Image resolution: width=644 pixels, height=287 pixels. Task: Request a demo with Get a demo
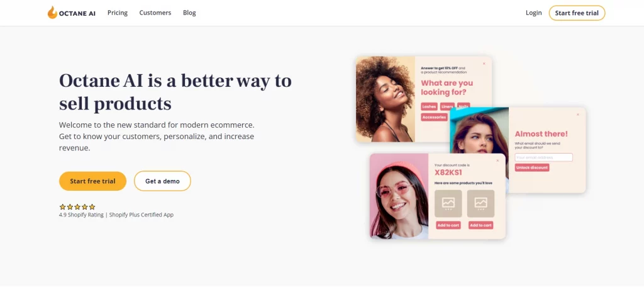pyautogui.click(x=162, y=181)
